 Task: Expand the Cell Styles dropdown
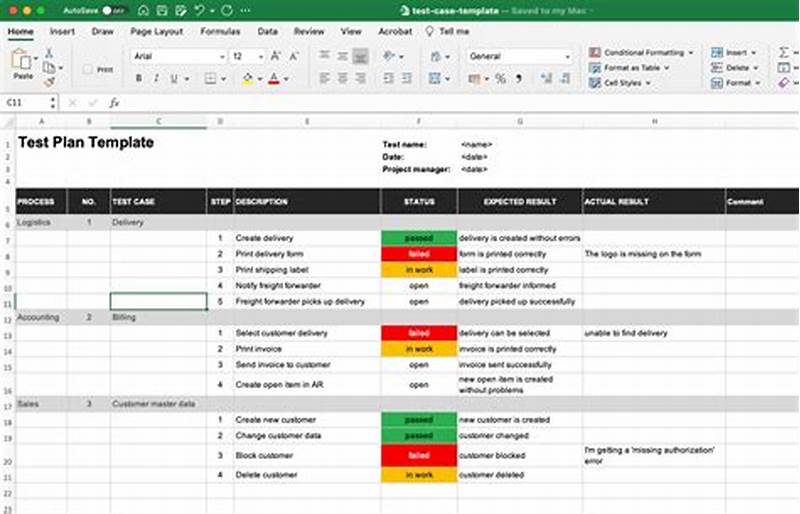648,83
